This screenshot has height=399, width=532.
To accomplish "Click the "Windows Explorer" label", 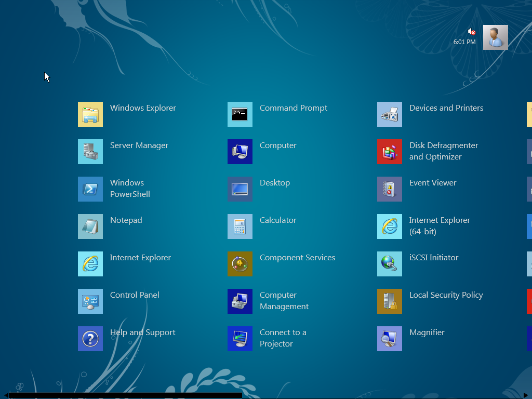I will (143, 108).
